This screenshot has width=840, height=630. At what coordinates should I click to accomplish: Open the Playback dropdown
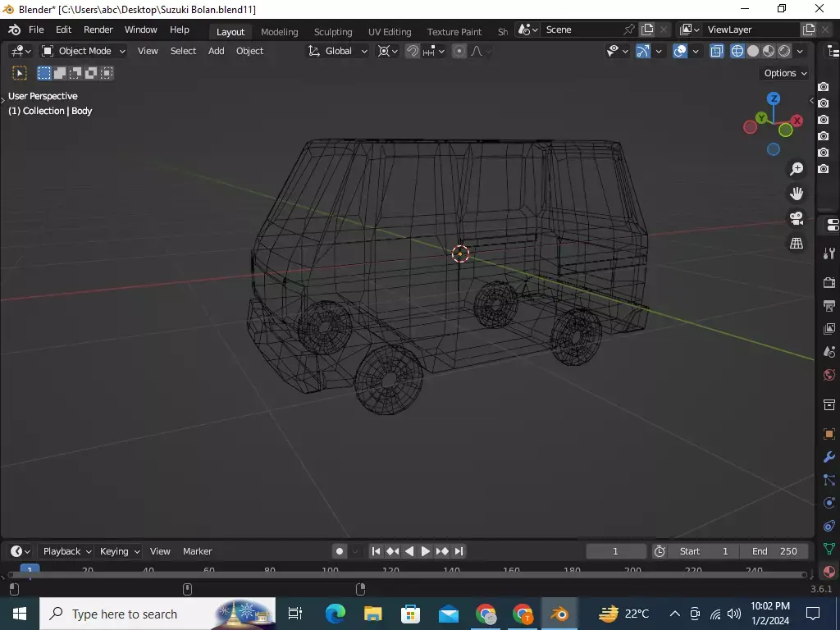click(x=67, y=551)
